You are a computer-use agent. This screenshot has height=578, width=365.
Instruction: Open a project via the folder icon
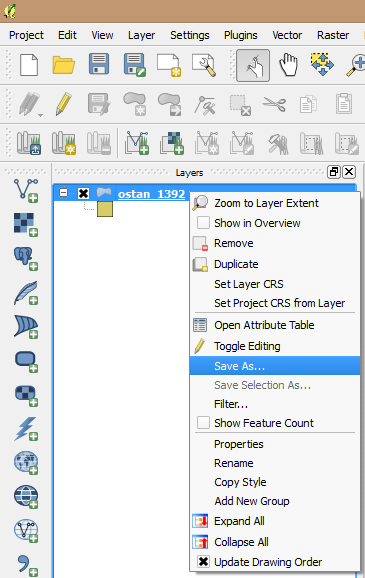pyautogui.click(x=63, y=65)
